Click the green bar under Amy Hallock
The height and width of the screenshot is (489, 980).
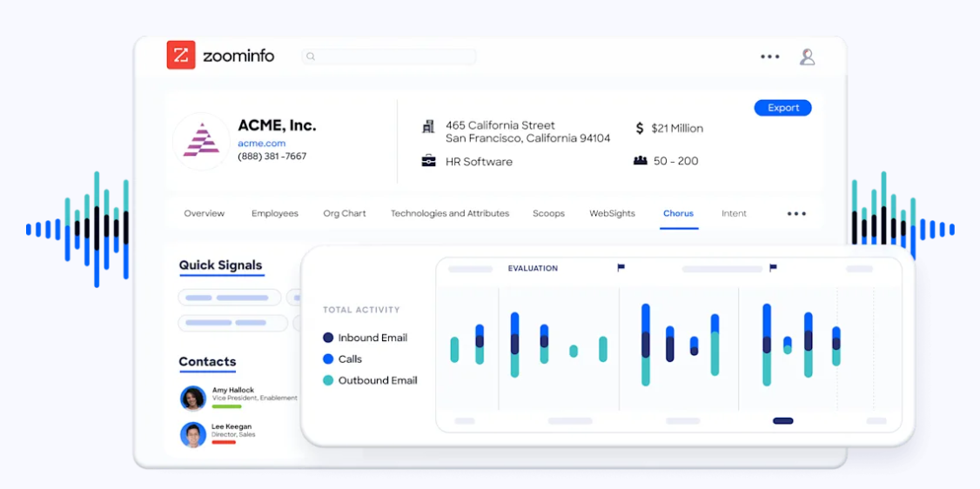click(227, 406)
